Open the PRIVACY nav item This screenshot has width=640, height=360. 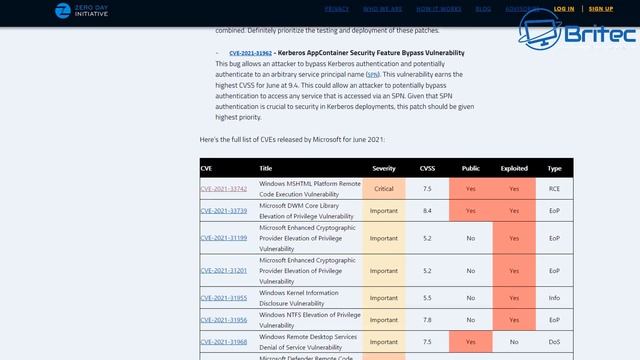click(337, 9)
